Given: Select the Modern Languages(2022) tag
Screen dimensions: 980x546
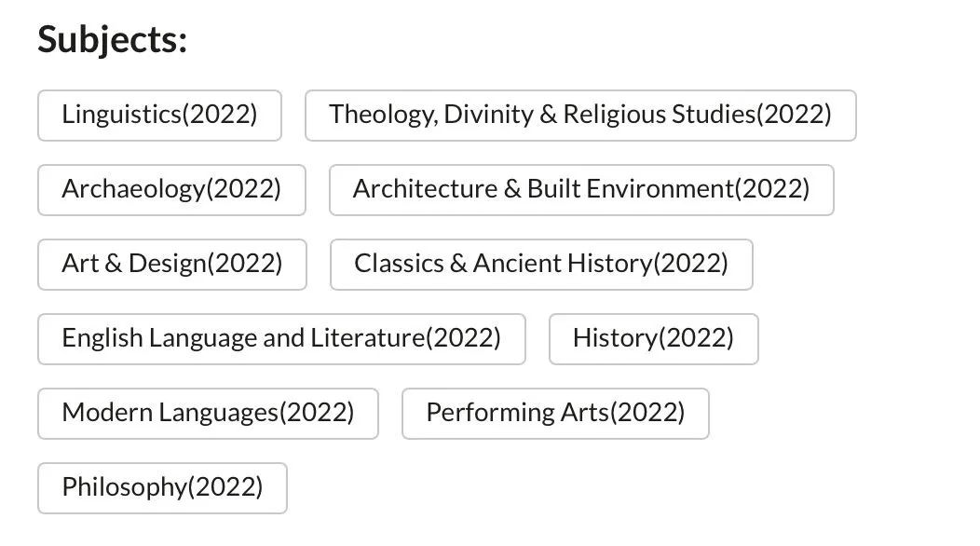Looking at the screenshot, I should [208, 414].
